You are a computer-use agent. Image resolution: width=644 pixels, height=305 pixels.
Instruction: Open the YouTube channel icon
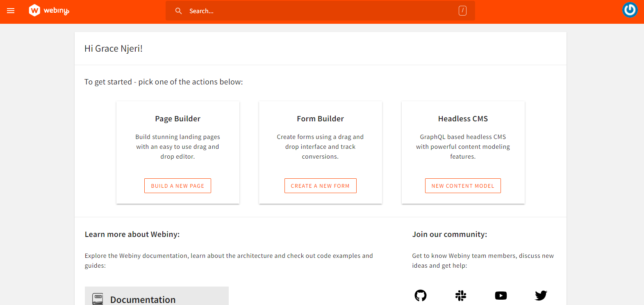501,295
